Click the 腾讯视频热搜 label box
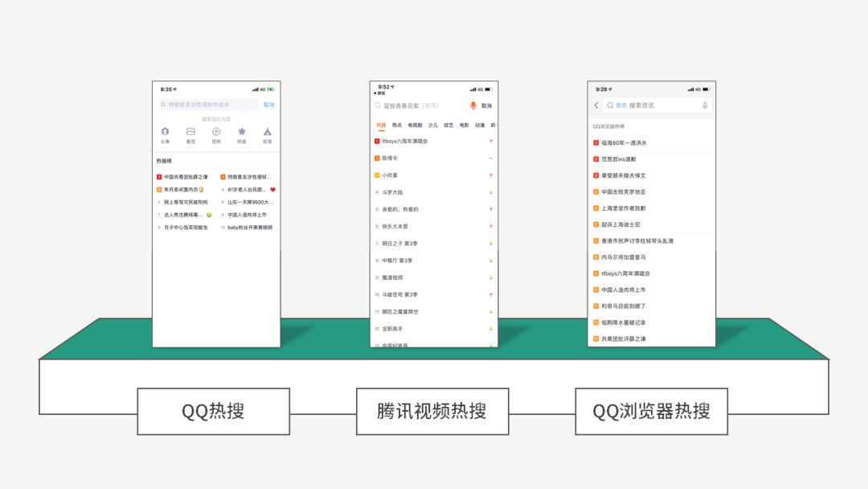 tap(432, 412)
